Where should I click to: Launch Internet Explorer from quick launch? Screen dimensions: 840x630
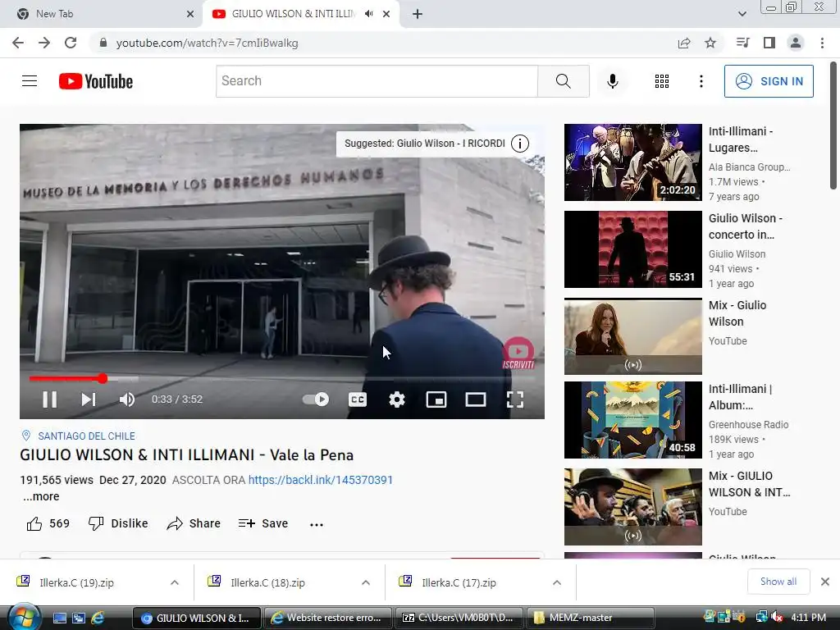(x=98, y=618)
